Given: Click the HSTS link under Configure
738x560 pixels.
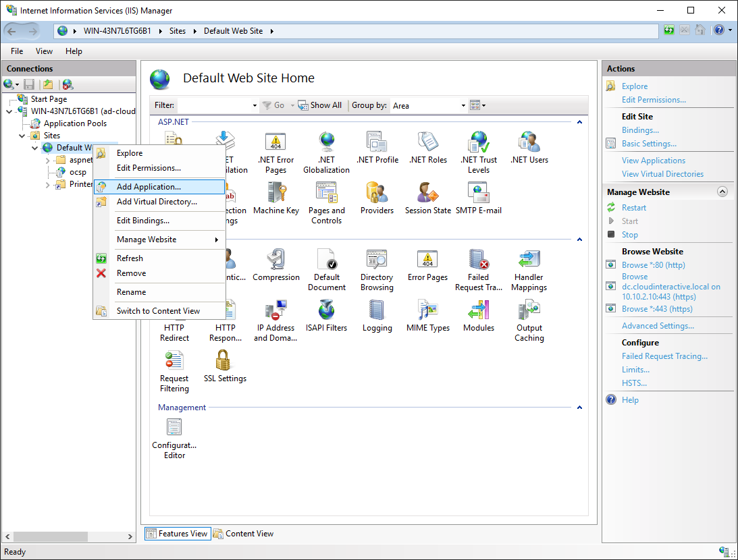Looking at the screenshot, I should [x=634, y=383].
